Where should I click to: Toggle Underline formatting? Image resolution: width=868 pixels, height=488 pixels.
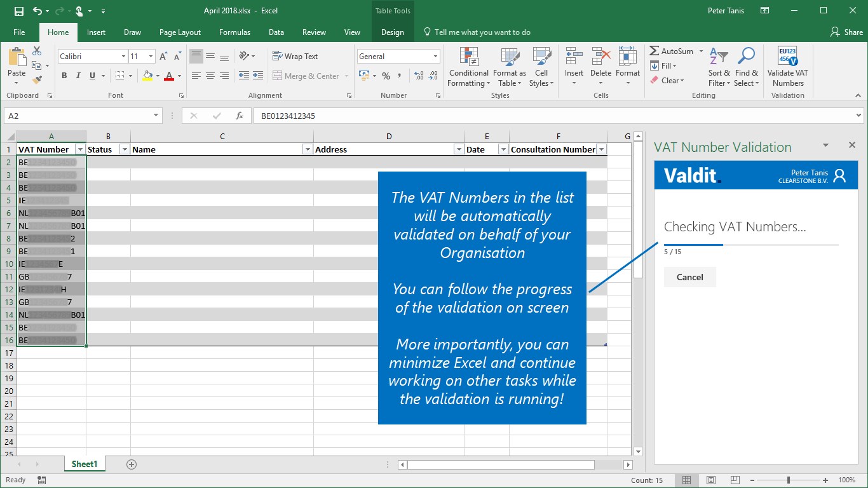(x=93, y=76)
